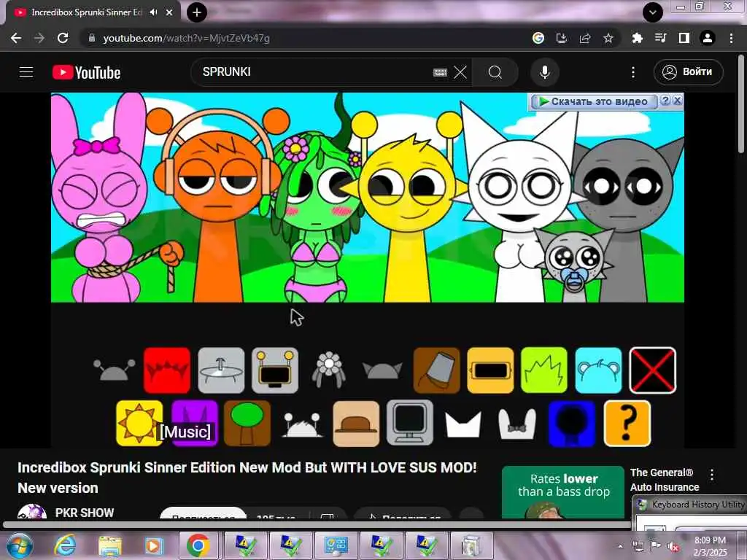Click the SPRUNKI search field
Image resolution: width=747 pixels, height=560 pixels.
click(x=314, y=72)
